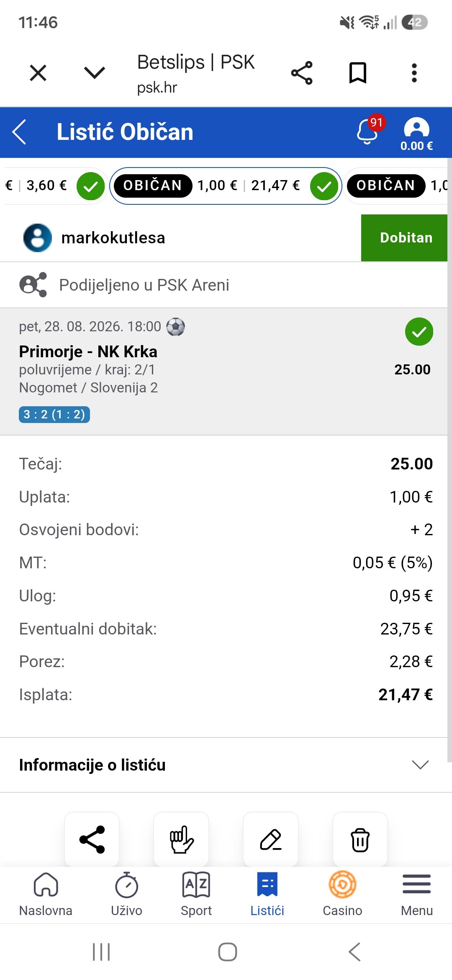Tap the share icon in browser header
The image size is (452, 980).
(x=302, y=73)
